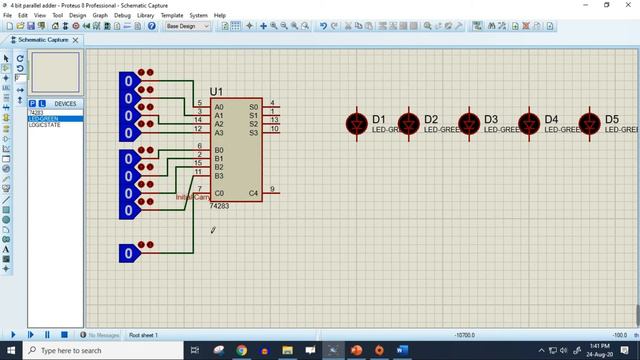Screen dimensions: 640x360
Task: Click the New Project toolbar icon
Action: [x=9, y=26]
